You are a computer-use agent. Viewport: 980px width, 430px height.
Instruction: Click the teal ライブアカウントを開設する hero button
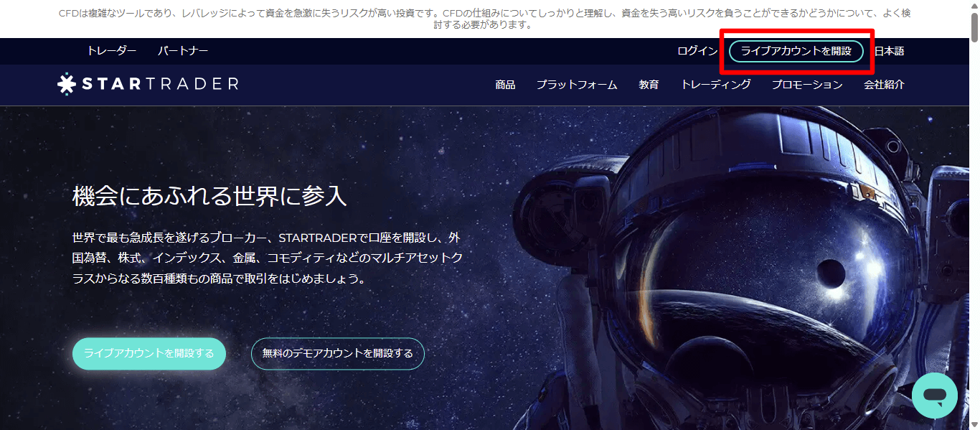pyautogui.click(x=149, y=353)
